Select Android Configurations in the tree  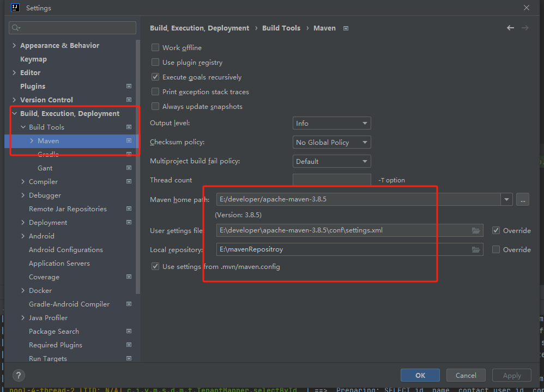[66, 249]
